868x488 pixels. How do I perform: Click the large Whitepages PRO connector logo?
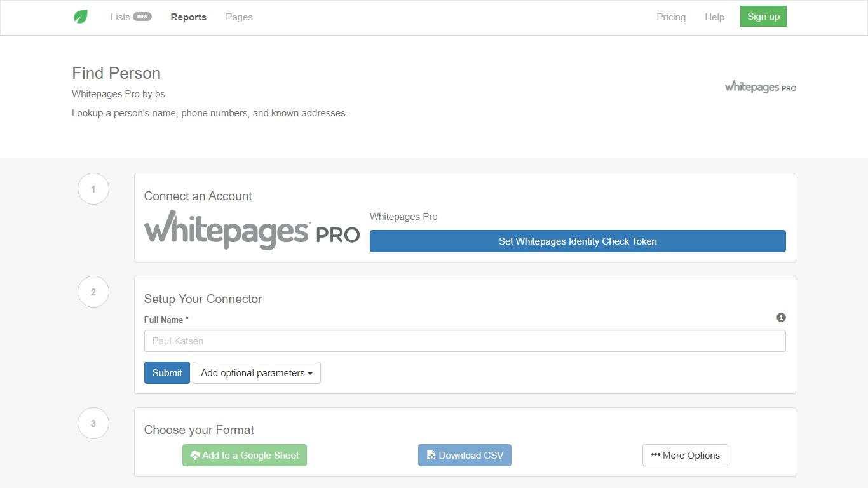pyautogui.click(x=252, y=230)
